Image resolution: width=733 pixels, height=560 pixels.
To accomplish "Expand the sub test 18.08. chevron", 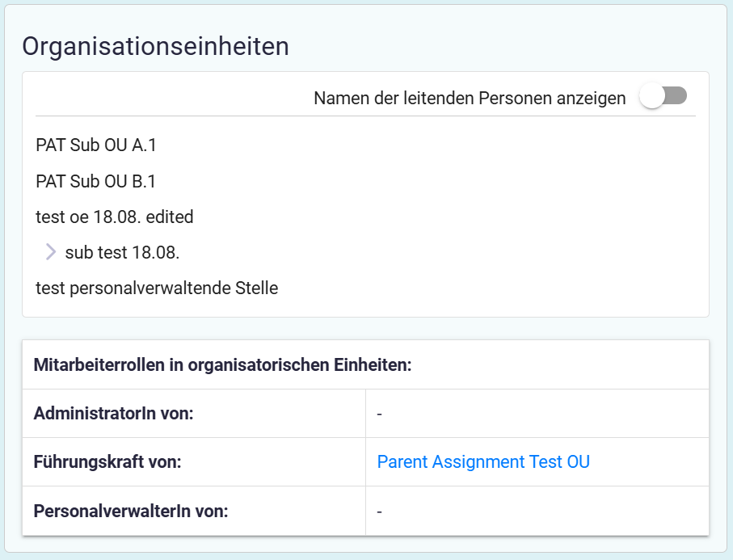I will [51, 252].
